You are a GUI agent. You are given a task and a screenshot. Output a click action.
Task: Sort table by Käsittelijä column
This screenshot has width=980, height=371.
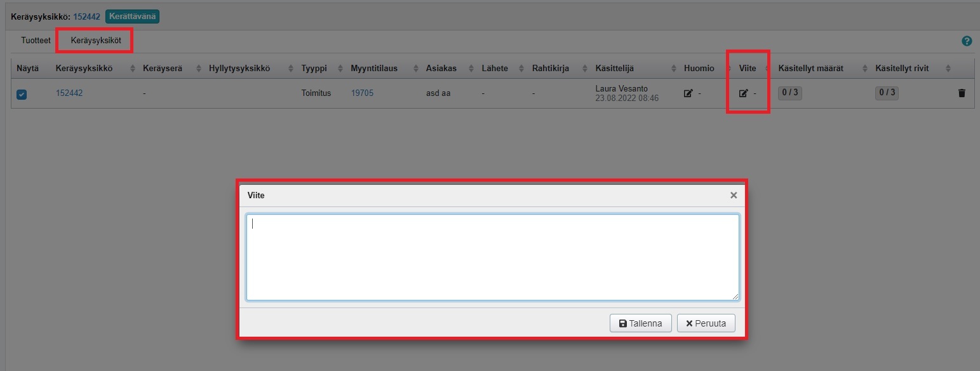tap(614, 68)
